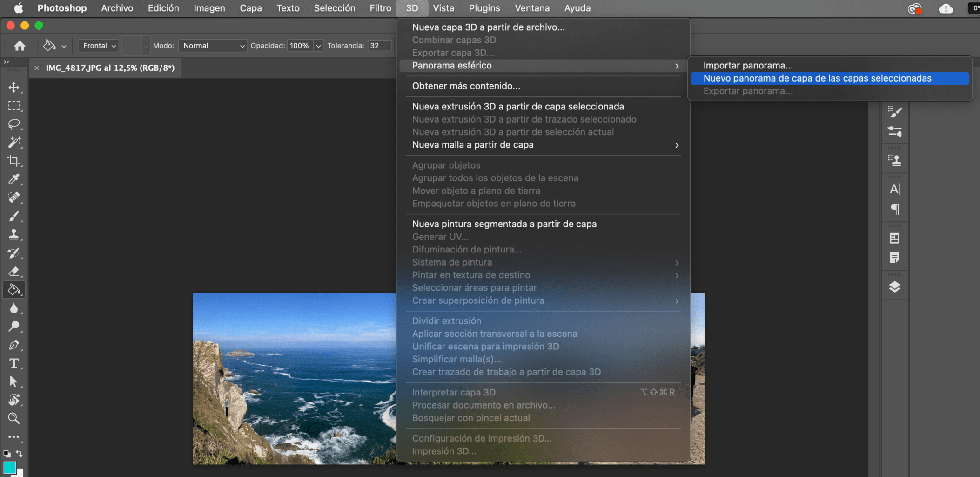The width and height of the screenshot is (980, 477).
Task: Open the Notes panel icon
Action: point(894,258)
